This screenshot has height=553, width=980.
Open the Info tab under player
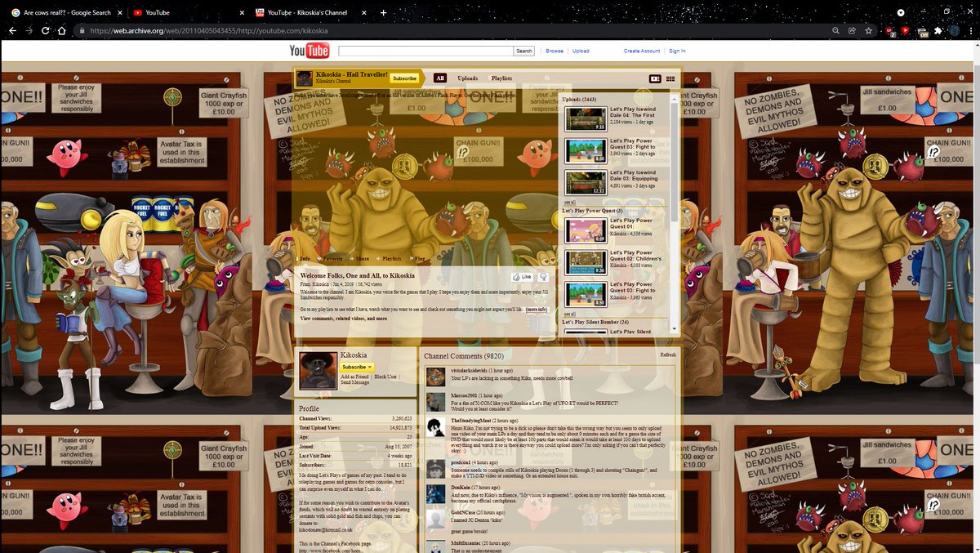pyautogui.click(x=305, y=258)
